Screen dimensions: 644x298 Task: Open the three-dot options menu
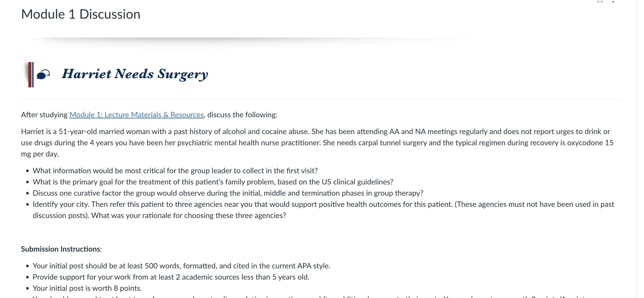(x=613, y=1)
